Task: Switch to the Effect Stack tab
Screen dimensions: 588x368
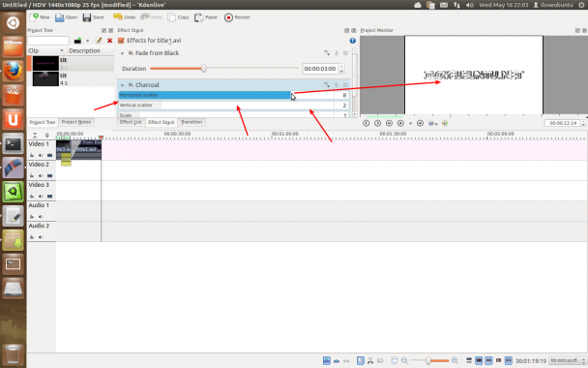Action: point(162,122)
